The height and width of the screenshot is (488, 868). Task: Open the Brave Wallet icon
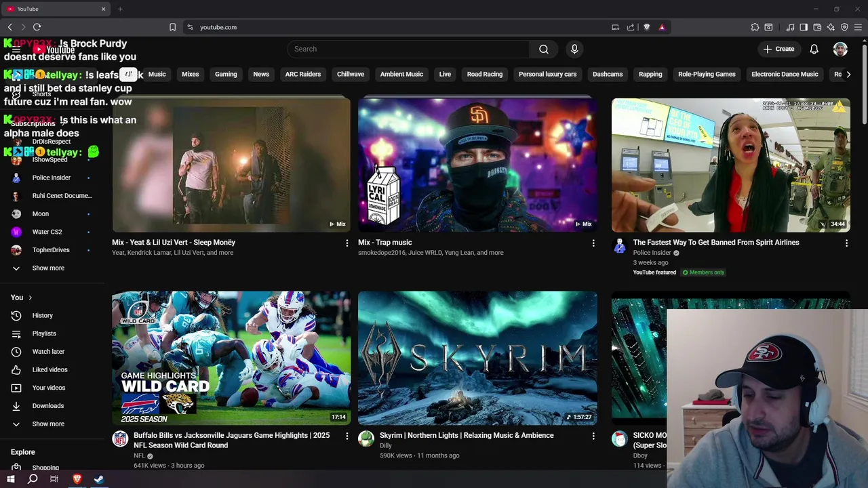(817, 27)
